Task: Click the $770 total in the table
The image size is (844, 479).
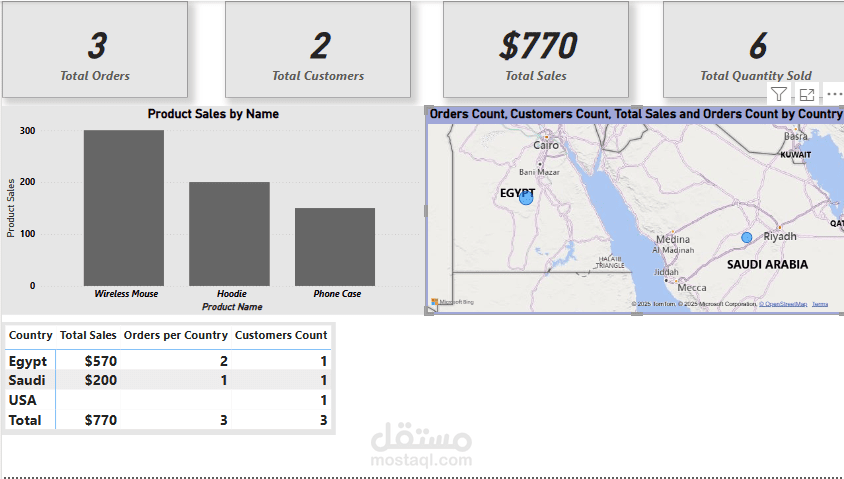Action: (x=101, y=420)
